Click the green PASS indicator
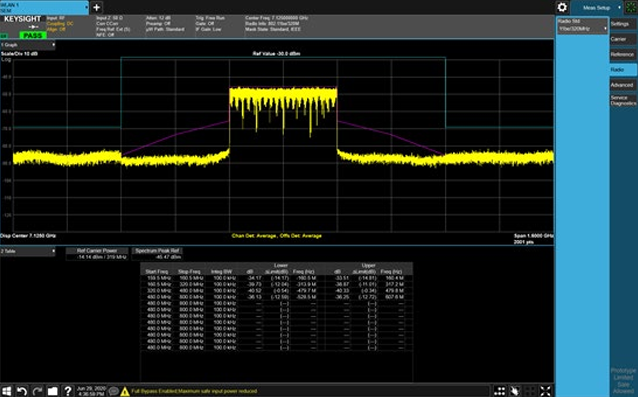Image resolution: width=638 pixels, height=397 pixels. point(33,35)
